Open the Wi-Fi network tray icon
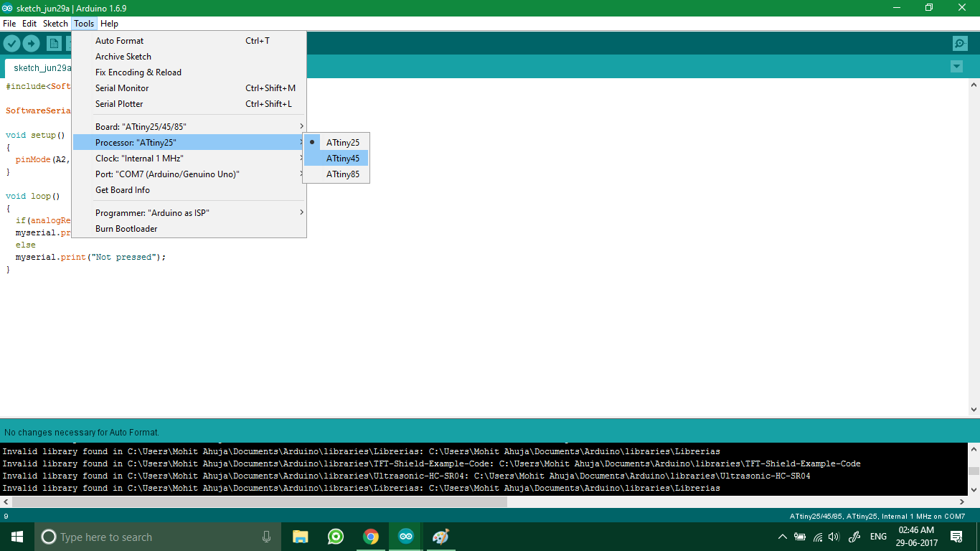Image resolution: width=980 pixels, height=551 pixels. click(x=817, y=537)
